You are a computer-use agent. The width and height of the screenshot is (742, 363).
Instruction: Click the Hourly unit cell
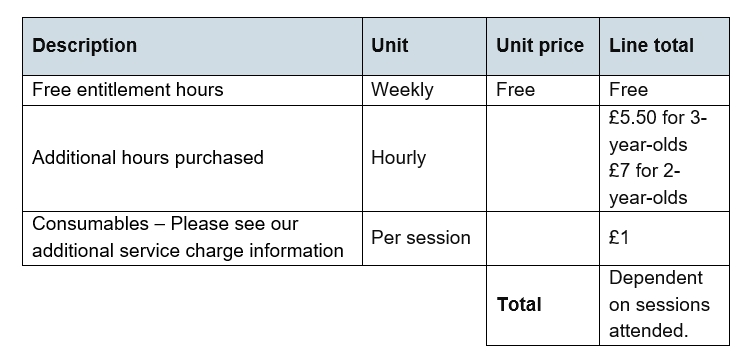pos(424,158)
